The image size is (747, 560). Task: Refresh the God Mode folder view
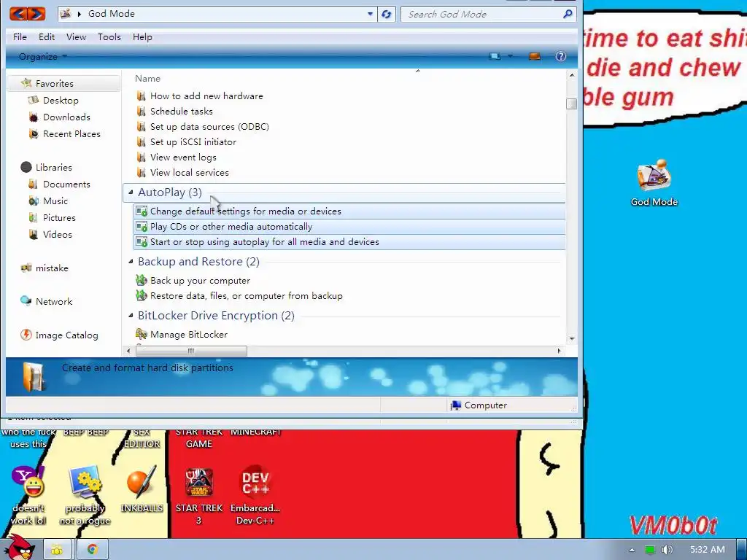pyautogui.click(x=387, y=15)
